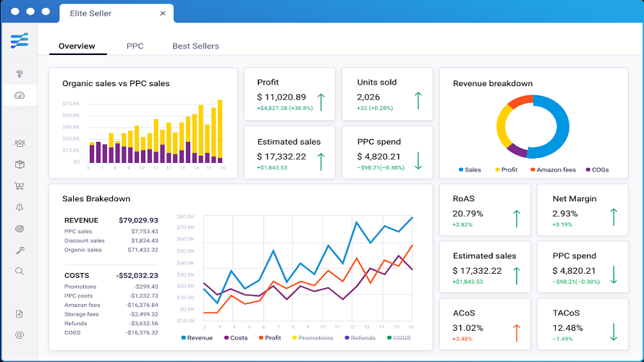The width and height of the screenshot is (644, 362).
Task: Click the blue revenue line peak at 16
Action: (x=412, y=218)
